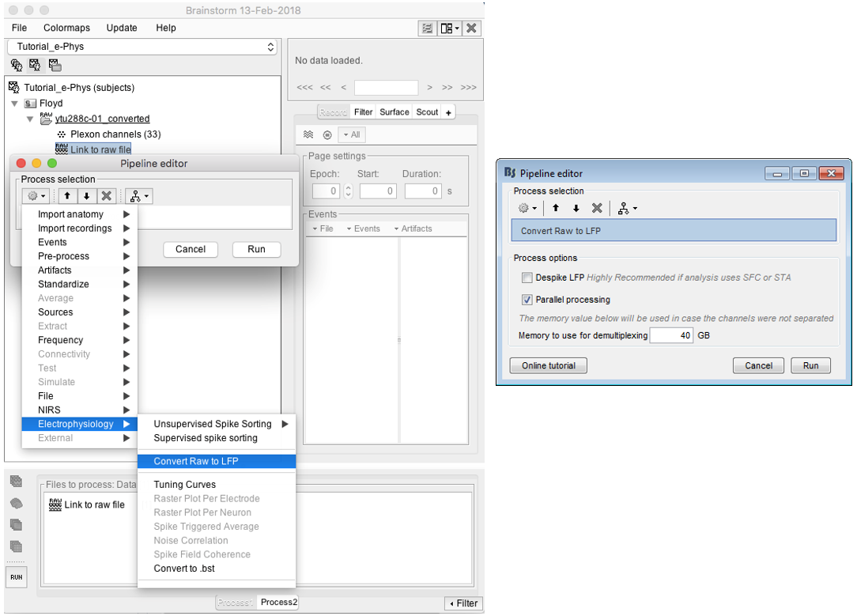Select Convert Raw to LFP process row
Image resolution: width=857 pixels, height=616 pixels.
pyautogui.click(x=674, y=231)
